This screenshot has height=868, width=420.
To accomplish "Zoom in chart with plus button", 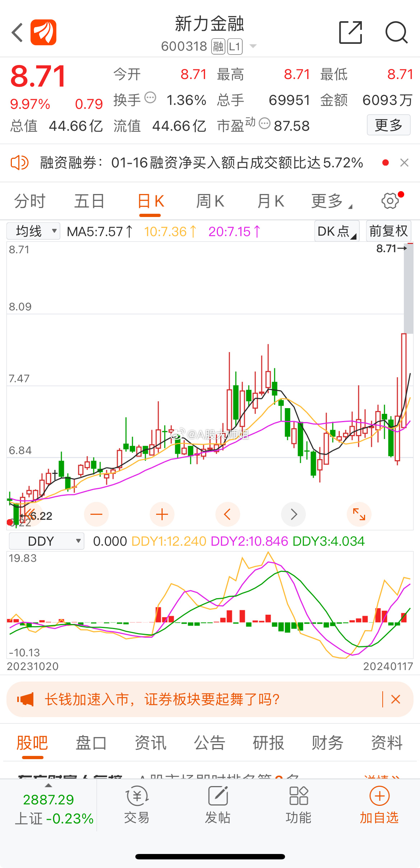I will coord(162,514).
